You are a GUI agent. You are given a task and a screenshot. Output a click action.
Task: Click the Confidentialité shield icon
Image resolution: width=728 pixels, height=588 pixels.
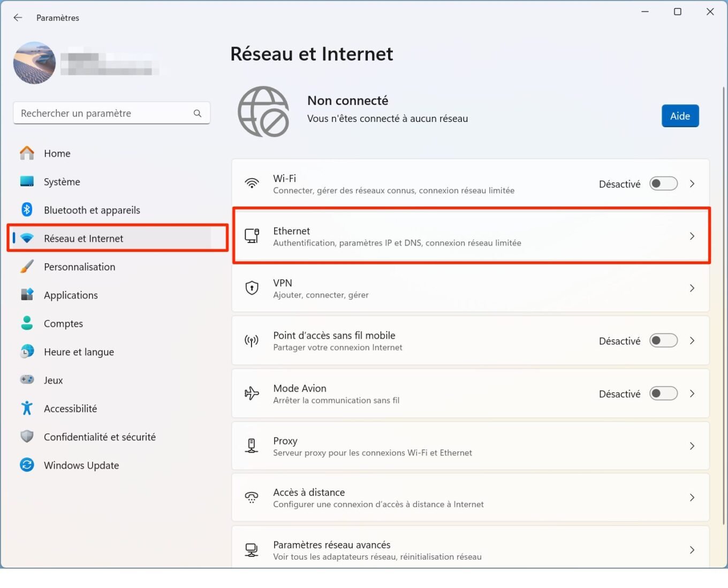(27, 437)
